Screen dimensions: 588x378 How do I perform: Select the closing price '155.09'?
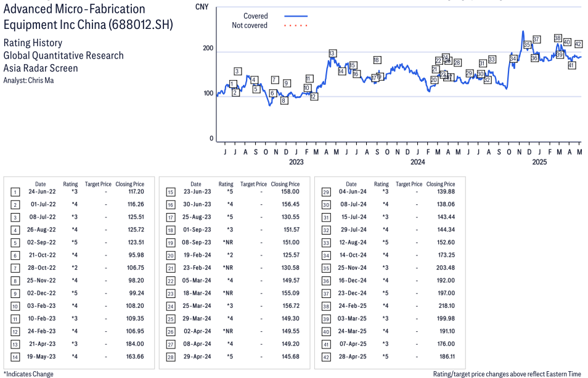click(x=291, y=293)
